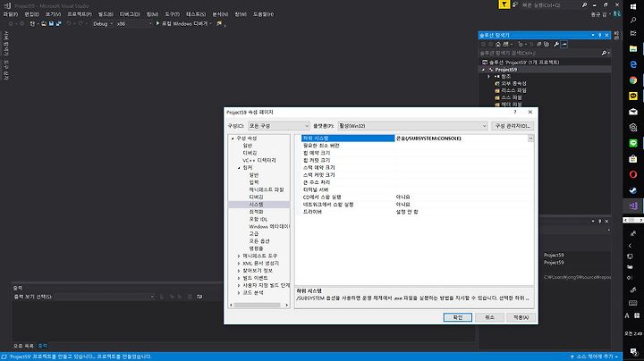The image size is (644, 361).
Task: Select 명령줄 under 링커 in dialog tree
Action: coord(257,248)
